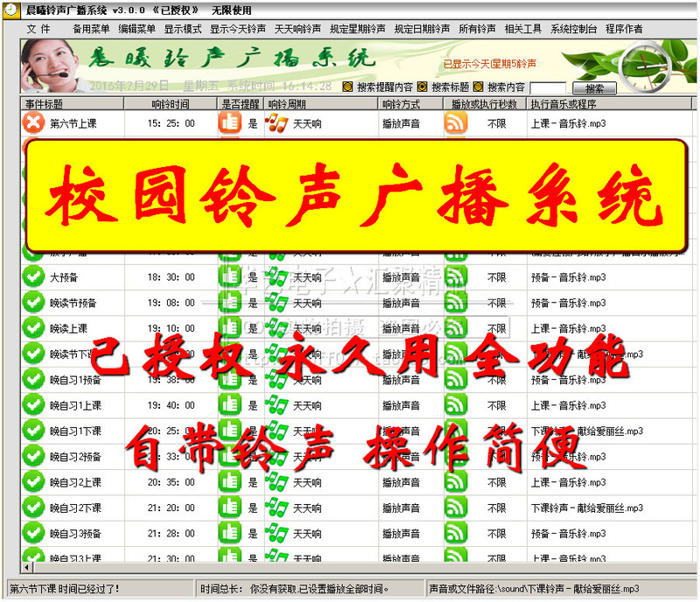Screen dimensions: 700x602
Task: Select 规定日期铃声 in the menu bar
Action: (422, 29)
